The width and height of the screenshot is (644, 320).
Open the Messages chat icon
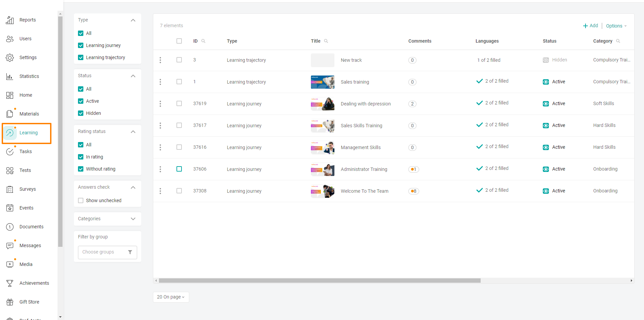10,246
